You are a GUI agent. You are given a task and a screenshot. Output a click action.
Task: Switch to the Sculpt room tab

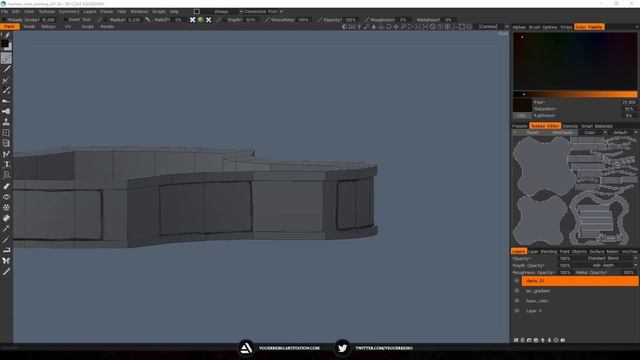[x=87, y=27]
